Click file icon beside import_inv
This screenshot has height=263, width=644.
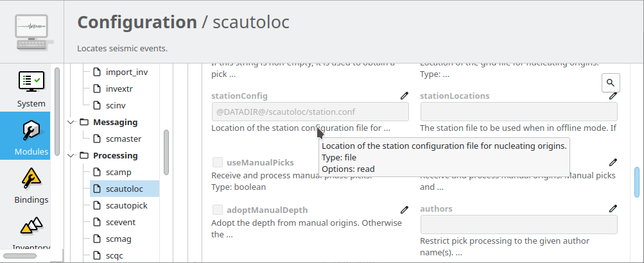click(97, 72)
